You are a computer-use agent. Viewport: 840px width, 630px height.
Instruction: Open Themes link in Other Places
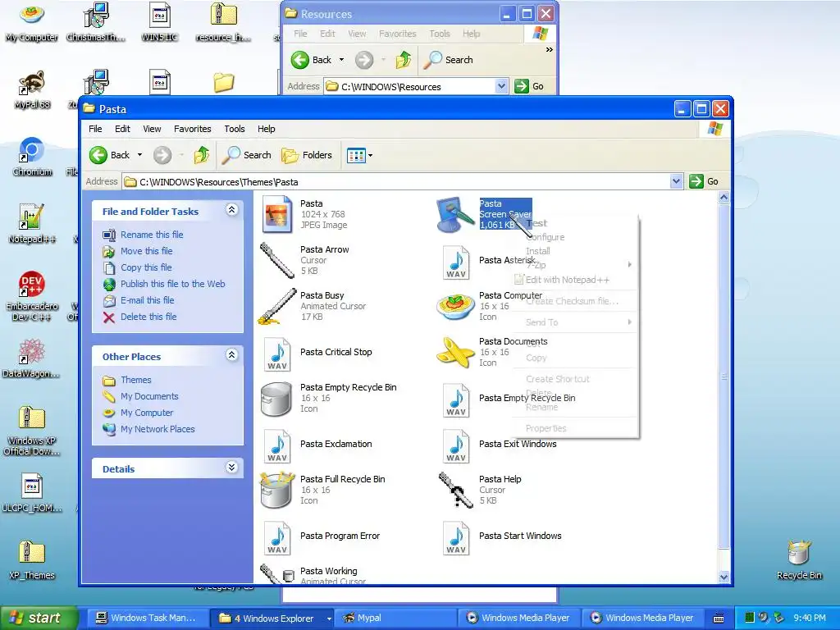135,380
